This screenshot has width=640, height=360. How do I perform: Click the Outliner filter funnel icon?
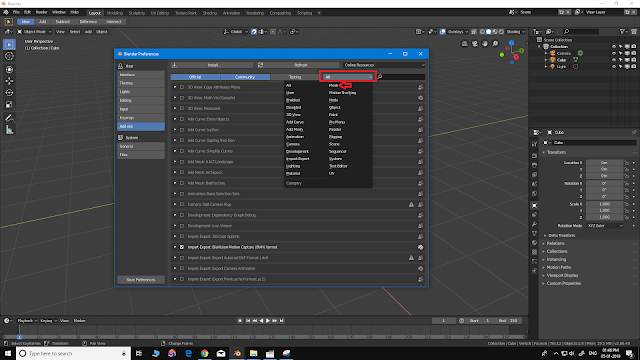tap(622, 31)
